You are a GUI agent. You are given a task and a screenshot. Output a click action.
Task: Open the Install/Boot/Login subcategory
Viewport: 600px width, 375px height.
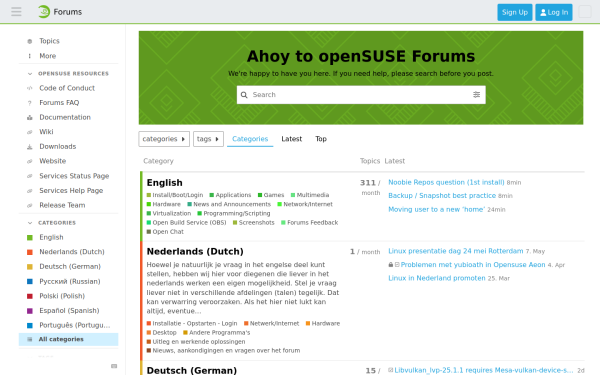(175, 195)
